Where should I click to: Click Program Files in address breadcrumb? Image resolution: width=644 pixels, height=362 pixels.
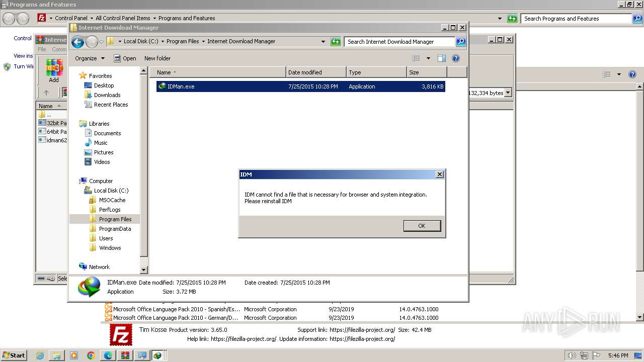pyautogui.click(x=183, y=42)
